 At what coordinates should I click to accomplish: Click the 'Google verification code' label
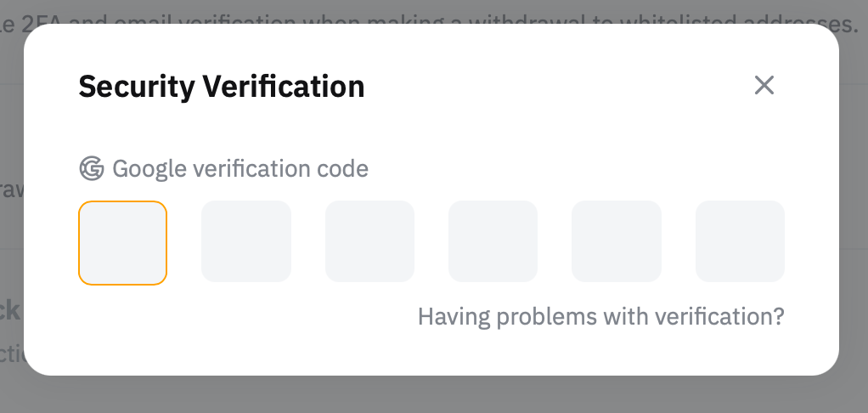tap(240, 169)
